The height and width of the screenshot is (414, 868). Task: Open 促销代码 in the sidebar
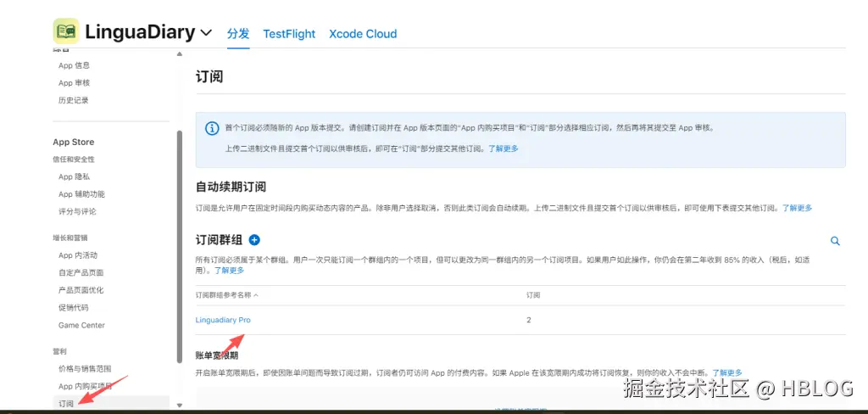click(x=73, y=308)
